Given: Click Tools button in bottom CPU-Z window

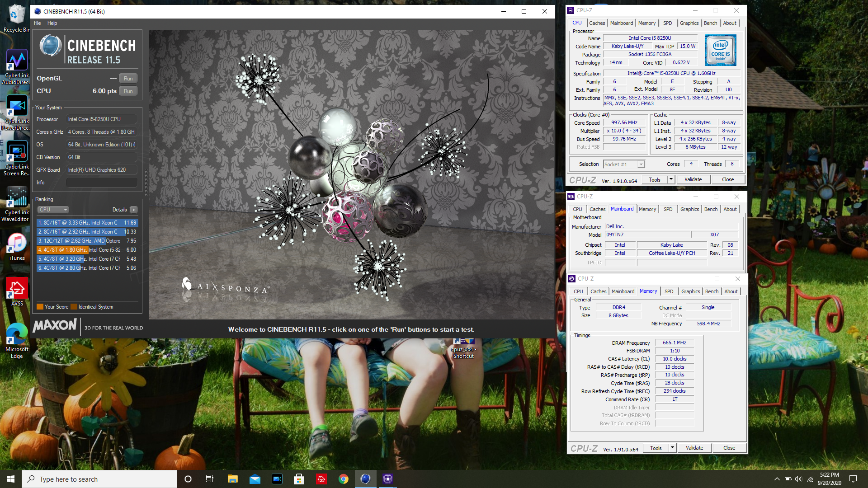Looking at the screenshot, I should [x=656, y=448].
